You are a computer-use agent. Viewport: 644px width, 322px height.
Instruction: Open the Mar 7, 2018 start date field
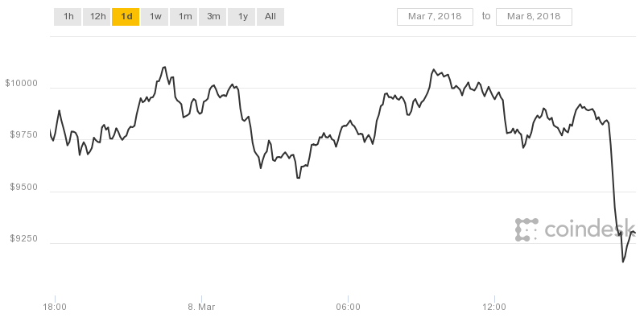[x=435, y=16]
